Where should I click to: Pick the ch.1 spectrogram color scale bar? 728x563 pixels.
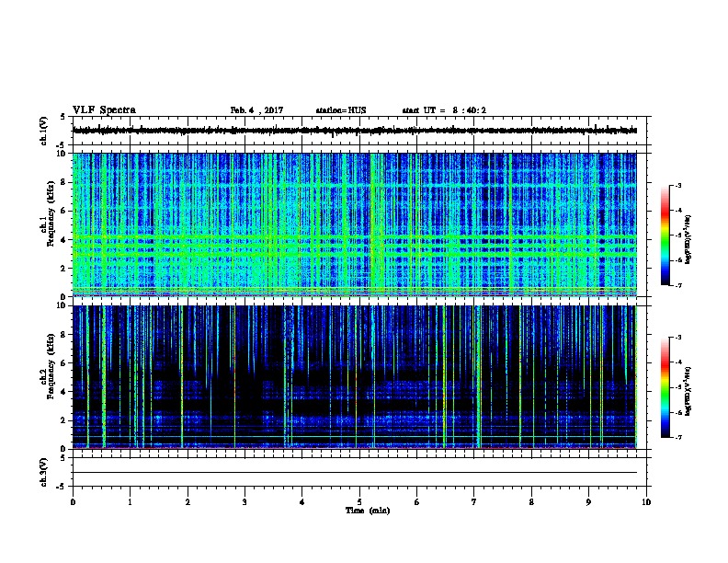665,236
